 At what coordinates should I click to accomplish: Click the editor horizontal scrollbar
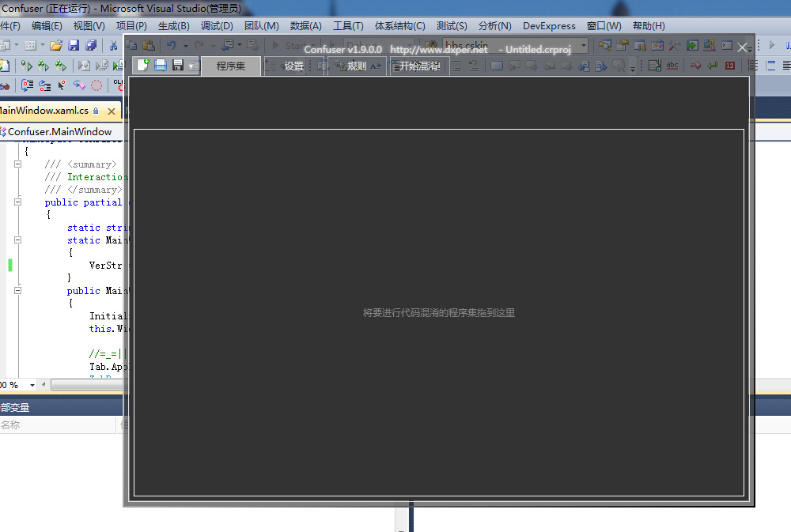(87, 385)
